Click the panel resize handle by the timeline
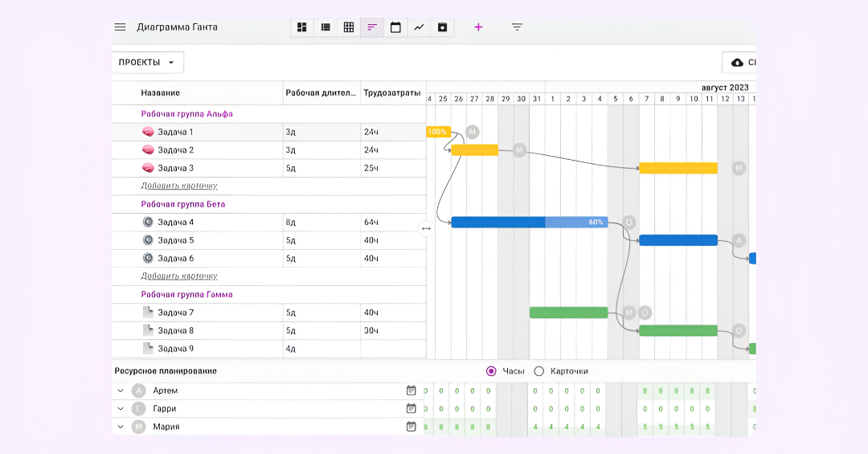868x454 pixels. click(426, 228)
